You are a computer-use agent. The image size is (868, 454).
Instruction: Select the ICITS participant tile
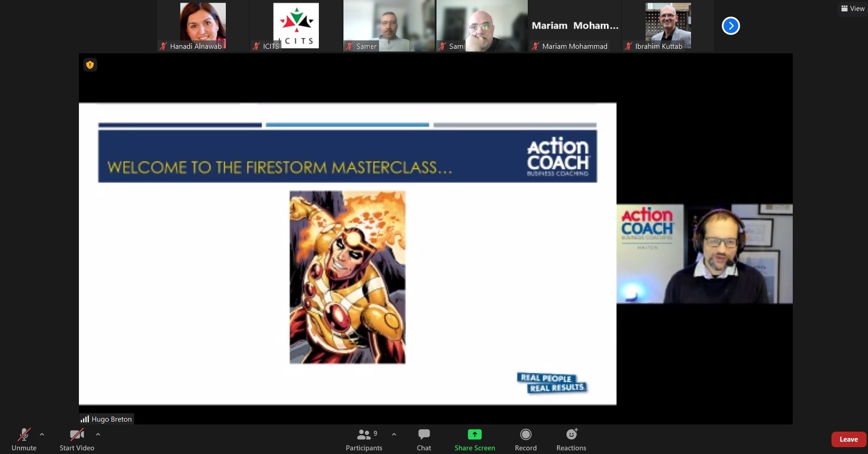[296, 26]
